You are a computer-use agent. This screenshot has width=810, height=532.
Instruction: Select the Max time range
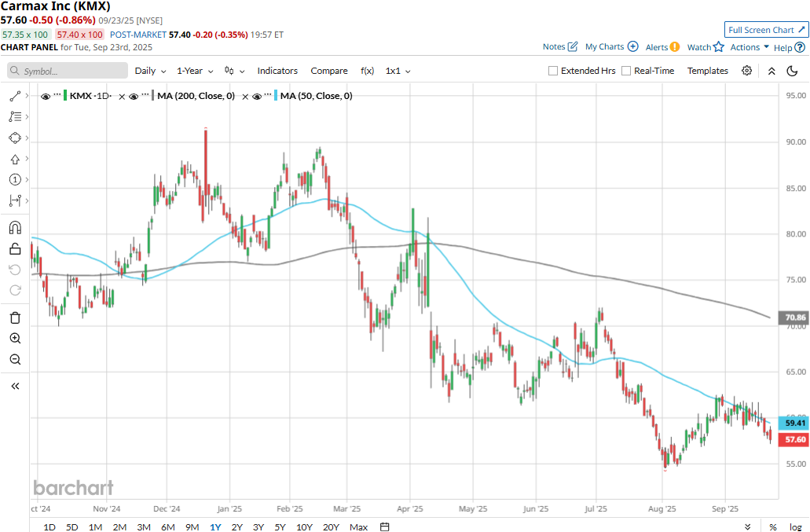pos(358,526)
